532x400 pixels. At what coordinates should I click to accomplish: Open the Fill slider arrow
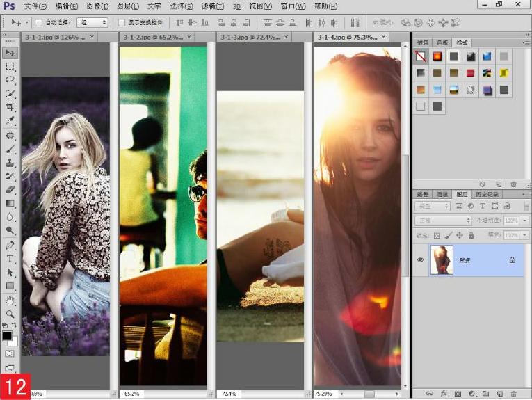(x=524, y=235)
